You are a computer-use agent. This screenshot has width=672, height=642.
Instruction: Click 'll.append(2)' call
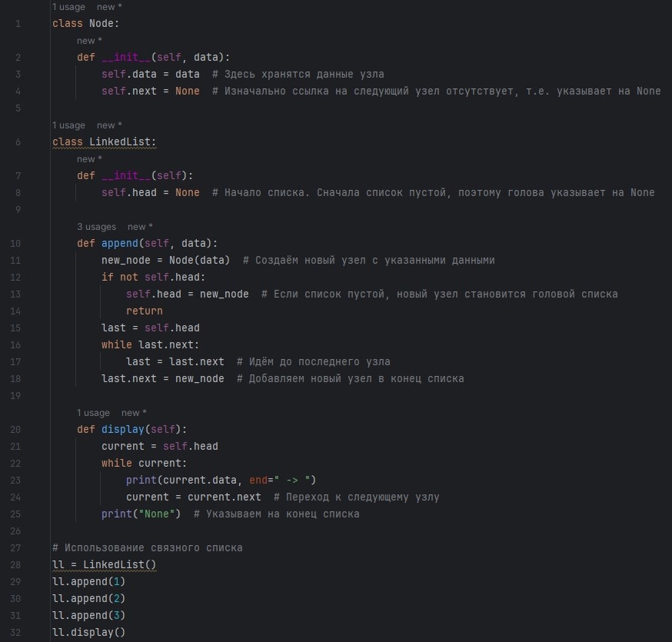pos(88,599)
